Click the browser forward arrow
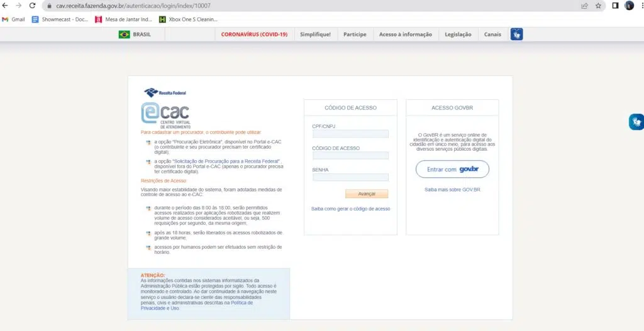 click(18, 6)
